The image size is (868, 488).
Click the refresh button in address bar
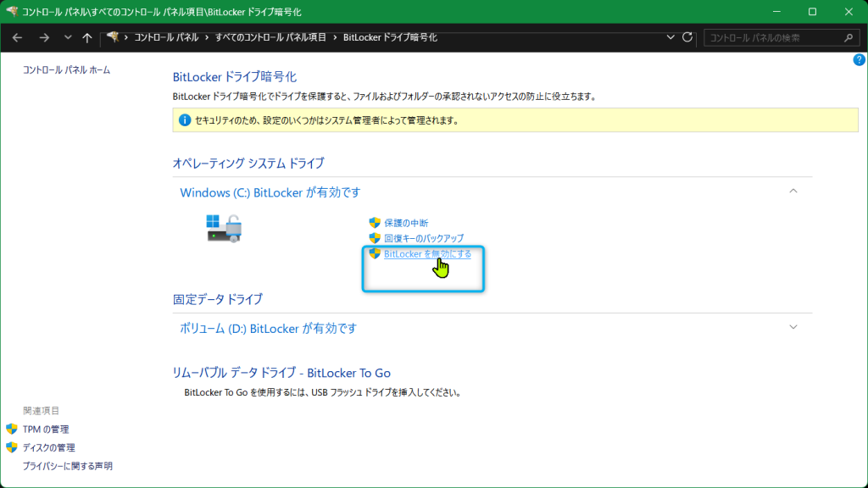687,38
